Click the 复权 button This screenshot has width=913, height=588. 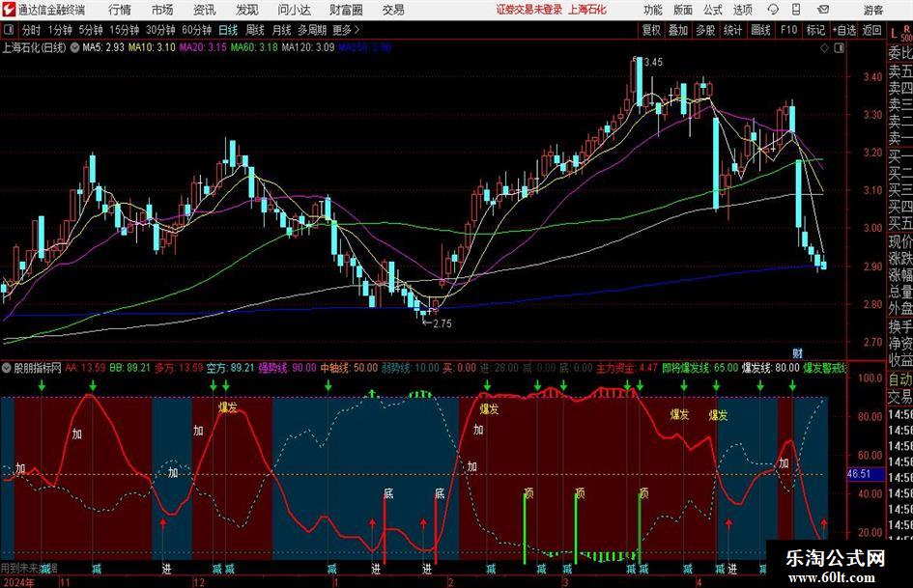(x=651, y=30)
